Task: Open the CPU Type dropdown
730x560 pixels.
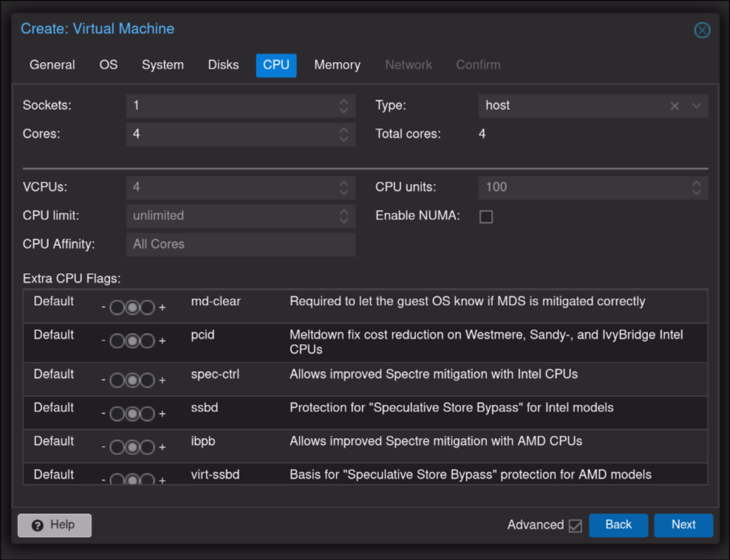Action: pyautogui.click(x=696, y=106)
